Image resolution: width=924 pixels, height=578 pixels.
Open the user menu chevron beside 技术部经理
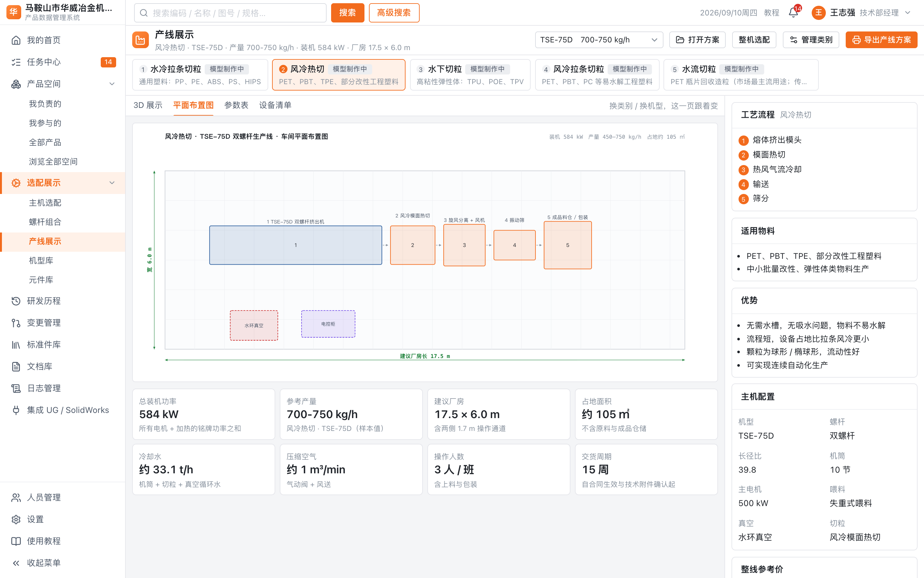pos(908,13)
